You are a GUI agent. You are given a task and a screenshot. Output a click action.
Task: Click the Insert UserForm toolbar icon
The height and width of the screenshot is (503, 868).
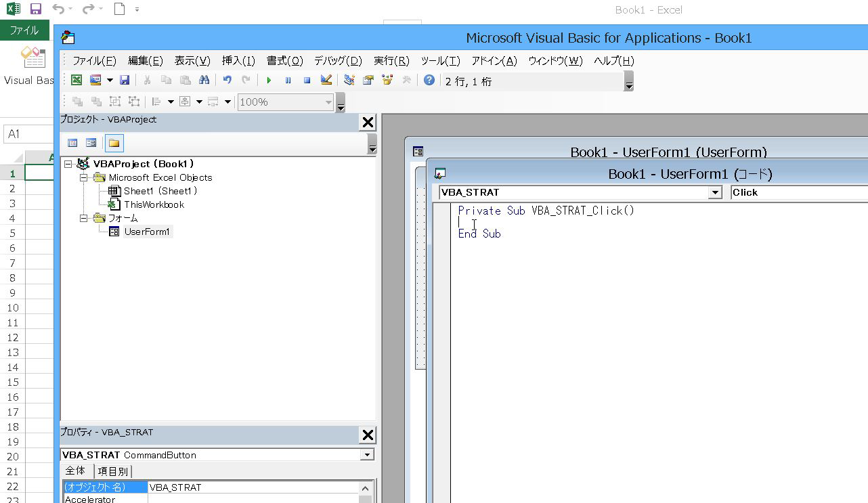coord(95,81)
